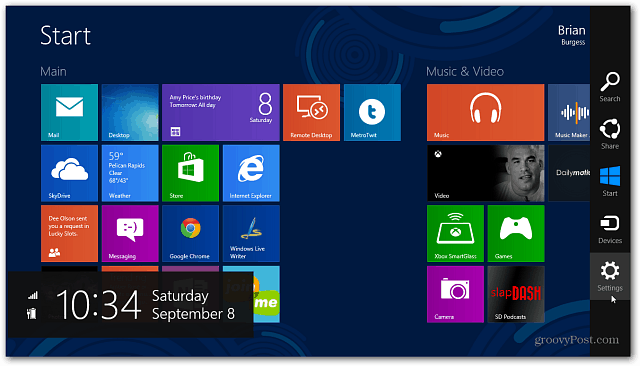Open the SkyDrive tile
This screenshot has height=366, width=640.
click(x=69, y=173)
